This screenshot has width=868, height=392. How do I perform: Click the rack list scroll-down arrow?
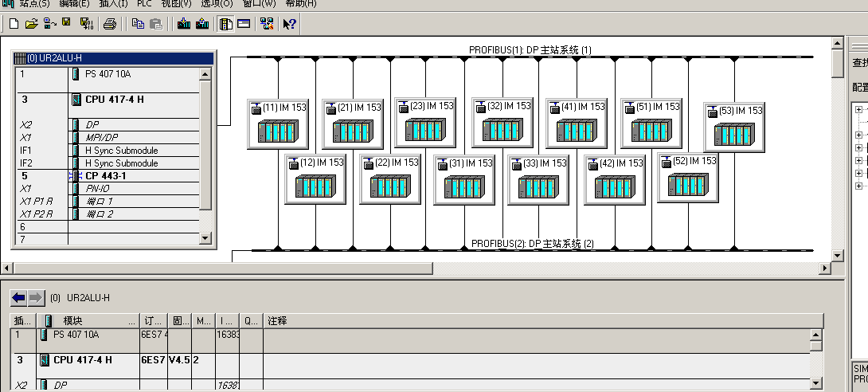(x=205, y=238)
